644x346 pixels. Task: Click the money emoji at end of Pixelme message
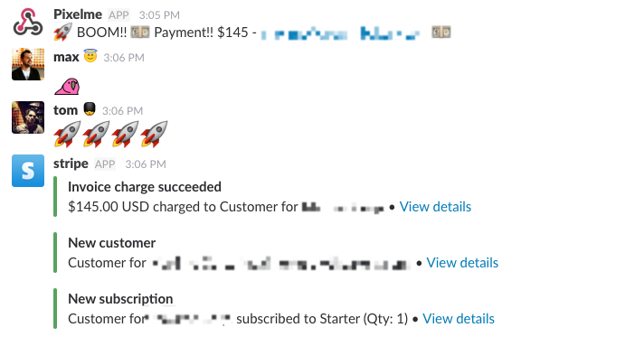[441, 32]
